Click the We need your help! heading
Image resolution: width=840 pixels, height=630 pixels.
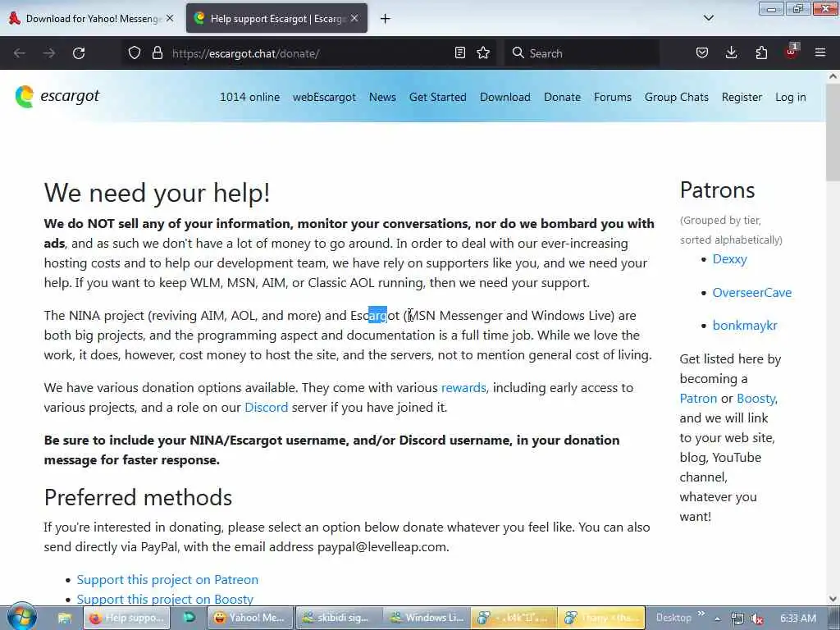pyautogui.click(x=157, y=192)
